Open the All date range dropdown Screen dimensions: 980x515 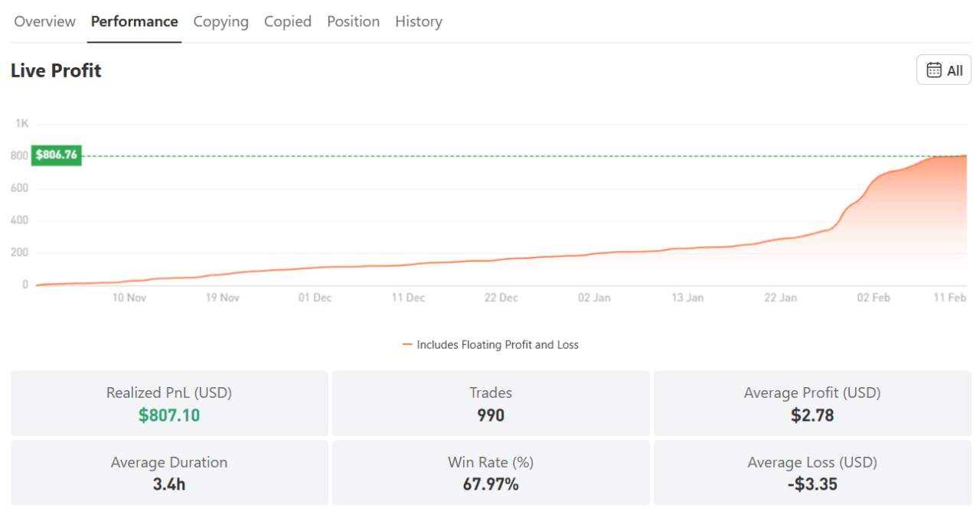coord(944,70)
